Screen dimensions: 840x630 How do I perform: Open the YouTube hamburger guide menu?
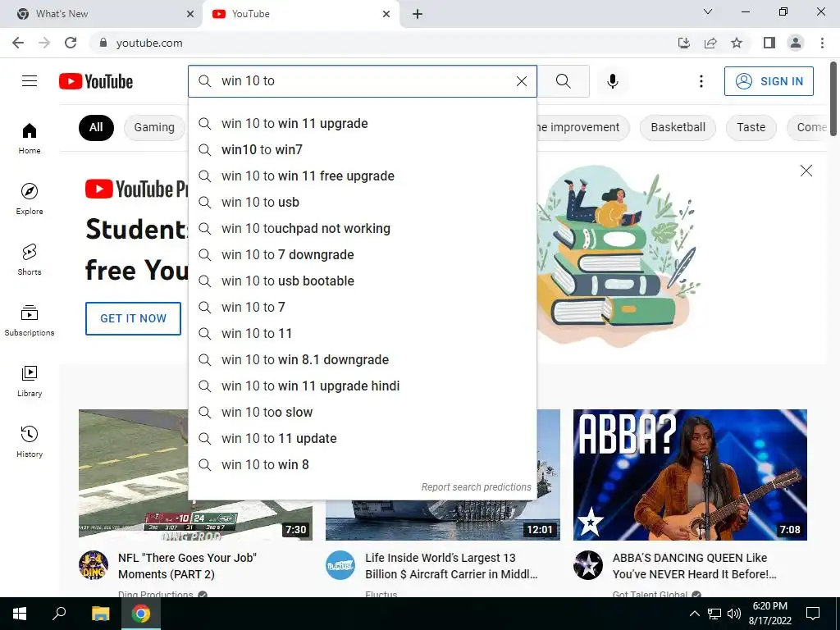[30, 81]
